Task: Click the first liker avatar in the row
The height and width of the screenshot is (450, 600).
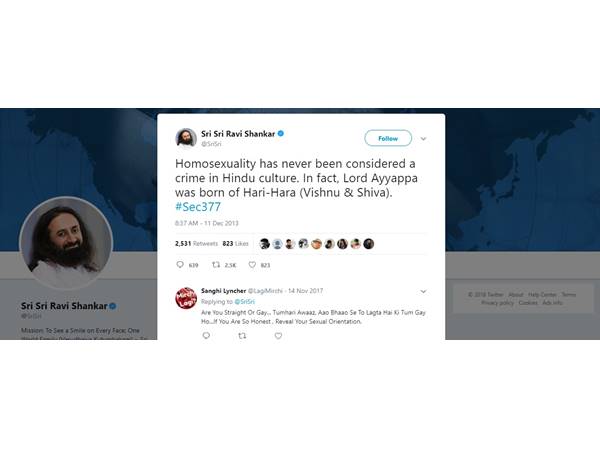Action: click(x=264, y=243)
